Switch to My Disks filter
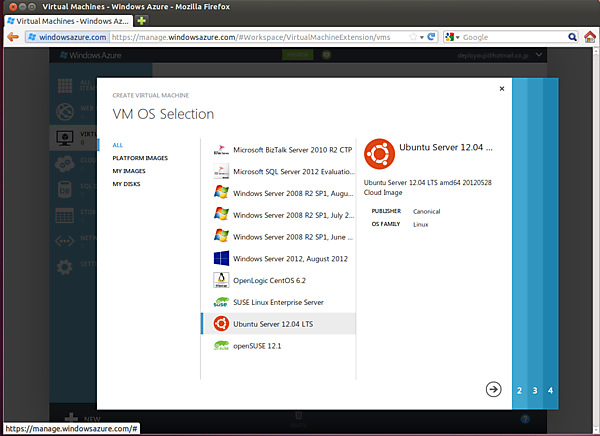The height and width of the screenshot is (436, 600). click(127, 184)
